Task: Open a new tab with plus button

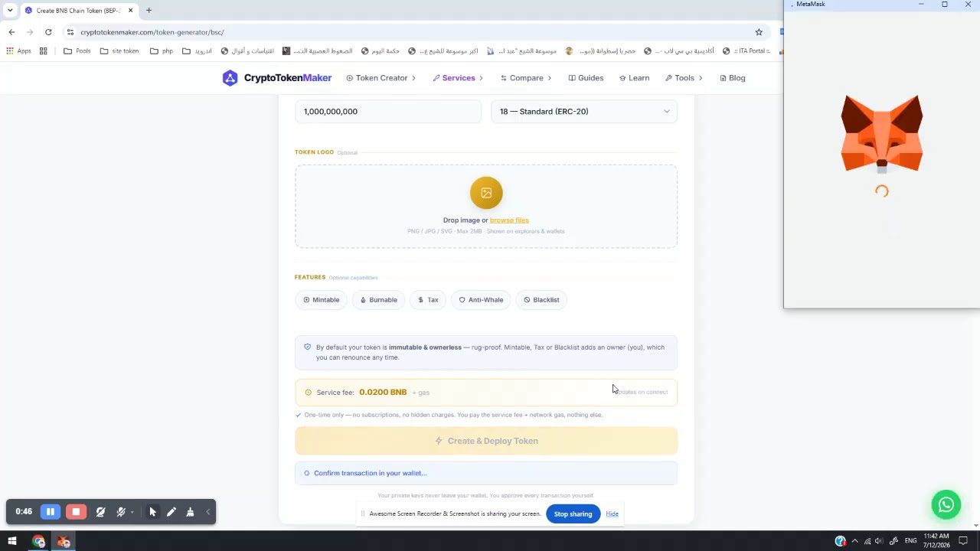Action: click(x=149, y=11)
